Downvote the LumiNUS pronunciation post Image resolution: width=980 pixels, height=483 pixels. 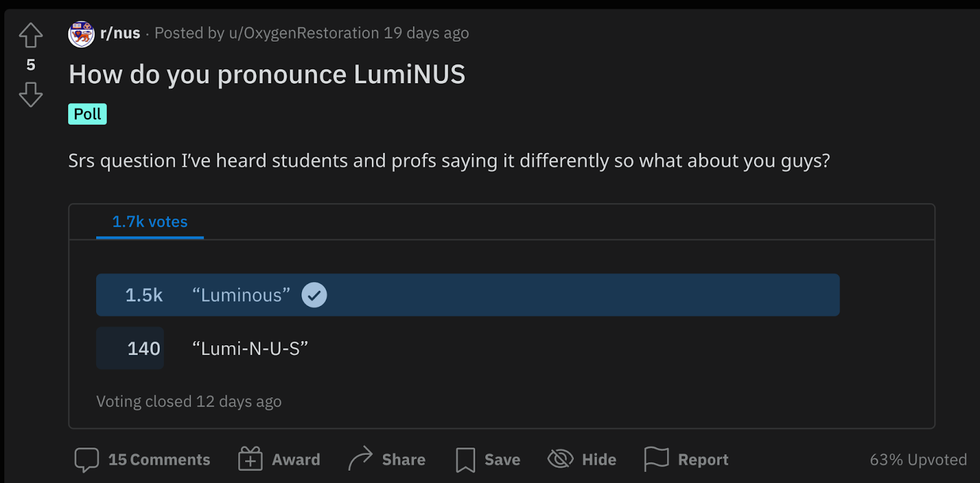[31, 95]
